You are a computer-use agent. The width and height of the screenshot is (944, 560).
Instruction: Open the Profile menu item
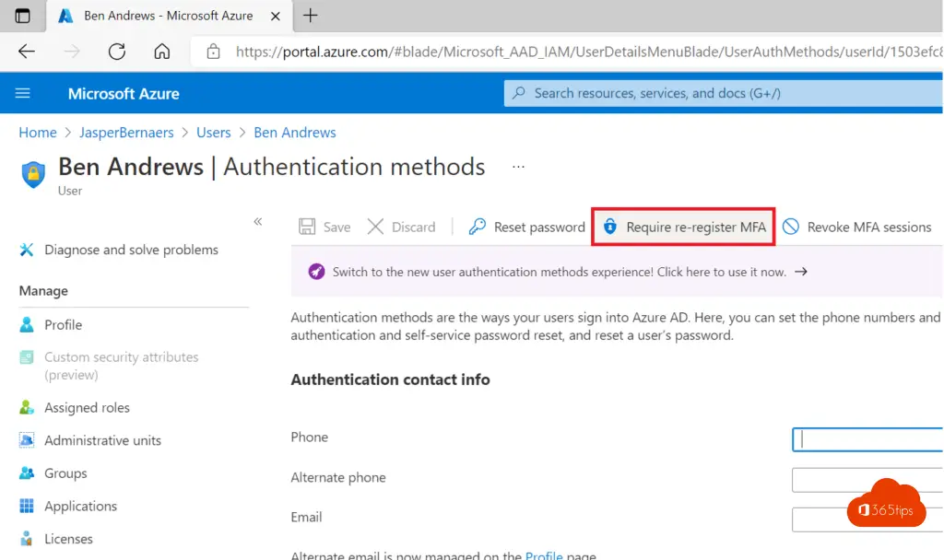pyautogui.click(x=51, y=325)
